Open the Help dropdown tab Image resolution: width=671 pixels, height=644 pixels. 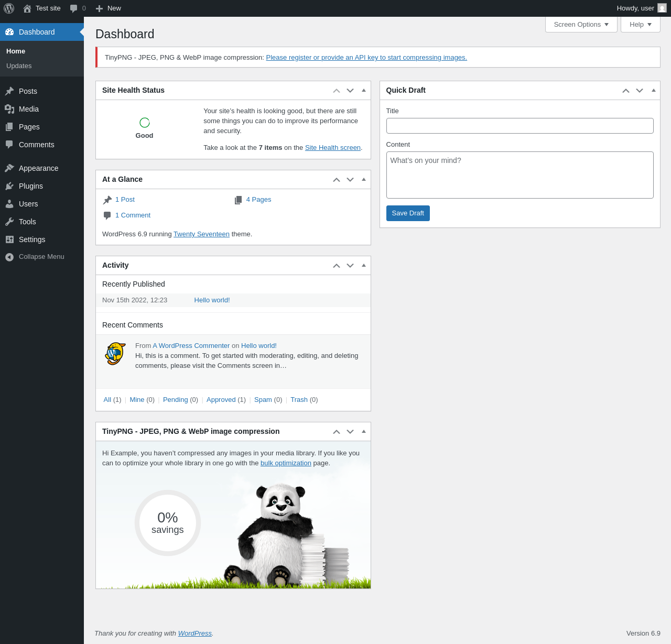(641, 25)
